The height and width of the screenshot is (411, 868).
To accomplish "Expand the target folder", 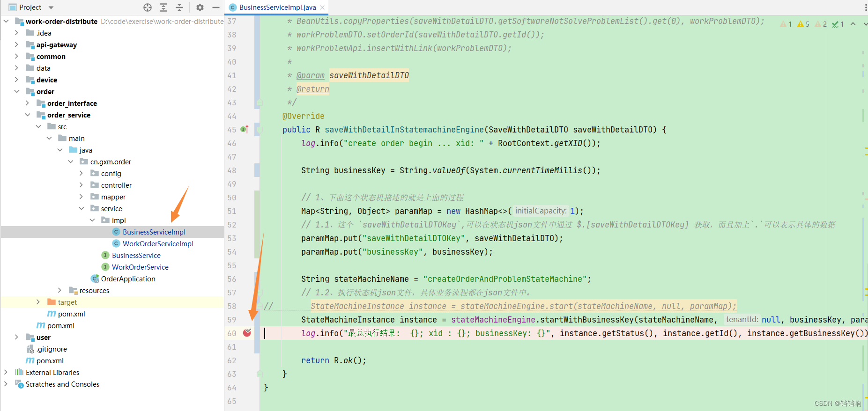I will 38,302.
